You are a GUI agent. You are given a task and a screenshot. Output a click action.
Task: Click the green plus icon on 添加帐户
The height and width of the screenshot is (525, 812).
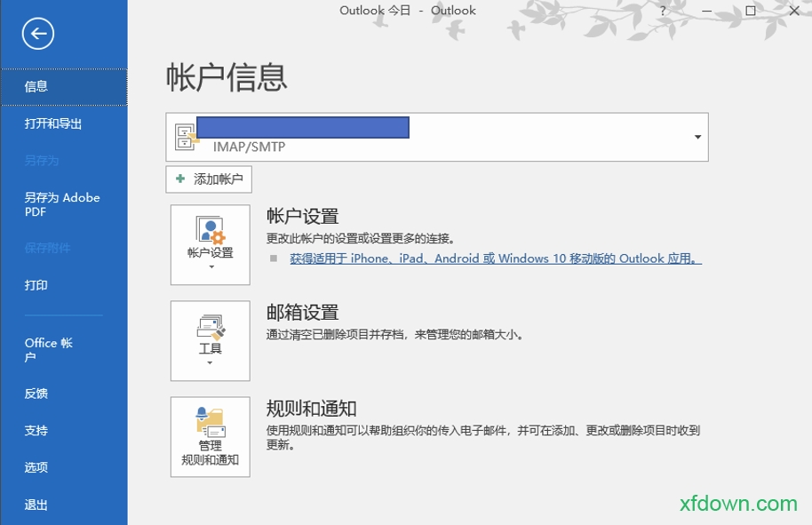coord(180,179)
